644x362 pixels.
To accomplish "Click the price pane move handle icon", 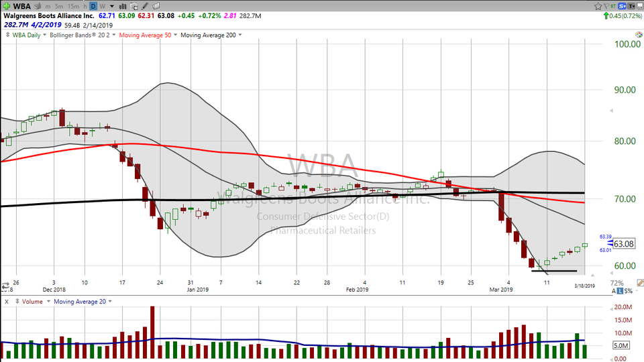I will coord(7,36).
